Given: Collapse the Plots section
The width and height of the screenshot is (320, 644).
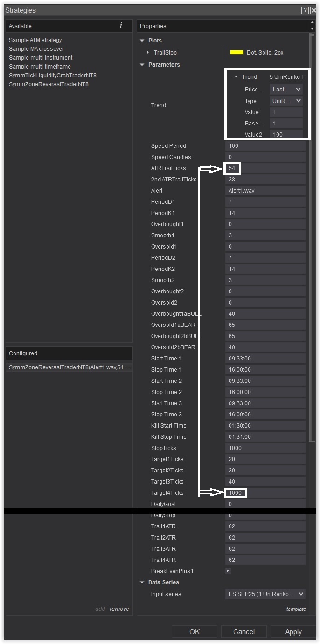Looking at the screenshot, I should 142,41.
